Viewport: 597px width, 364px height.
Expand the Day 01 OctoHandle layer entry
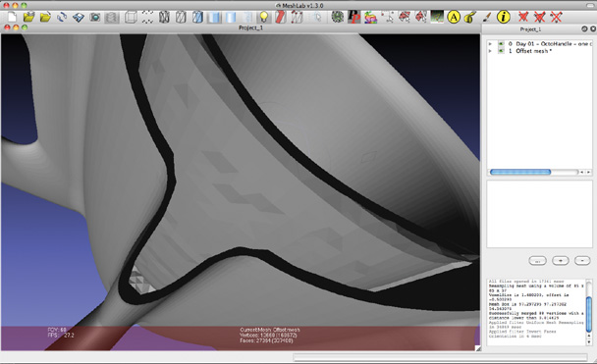pyautogui.click(x=490, y=44)
